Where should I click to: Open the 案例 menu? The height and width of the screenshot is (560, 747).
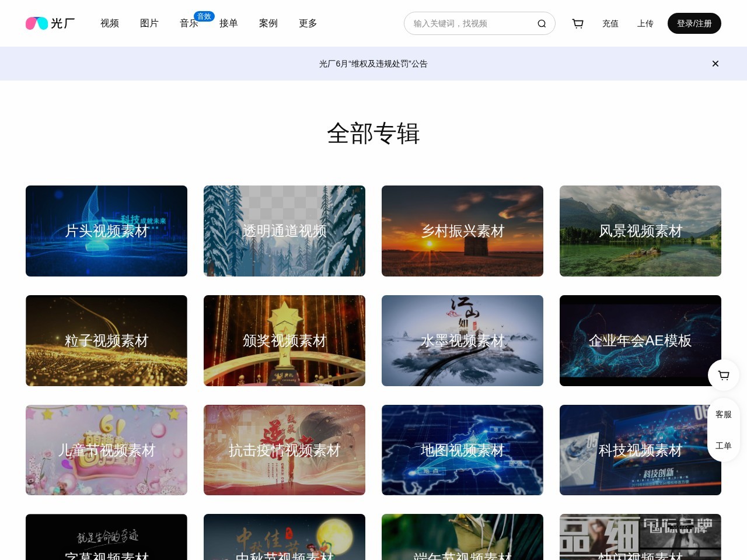(x=268, y=23)
